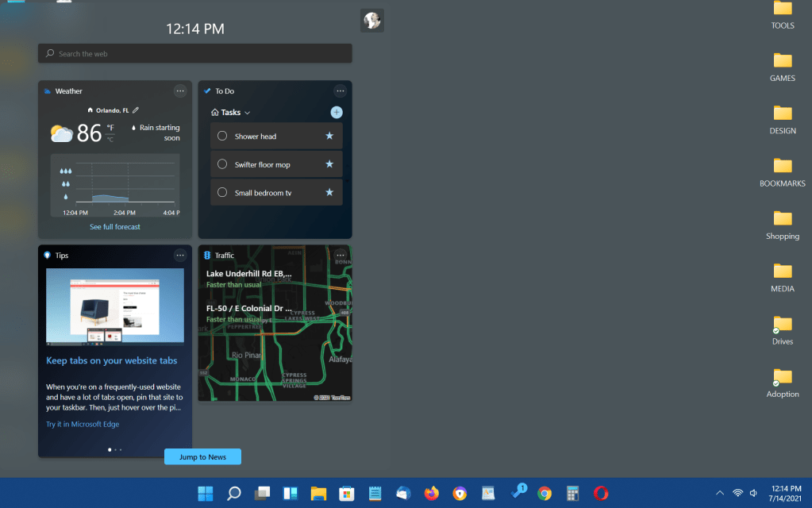
Task: Open Traffic widget more options menu
Action: [341, 255]
